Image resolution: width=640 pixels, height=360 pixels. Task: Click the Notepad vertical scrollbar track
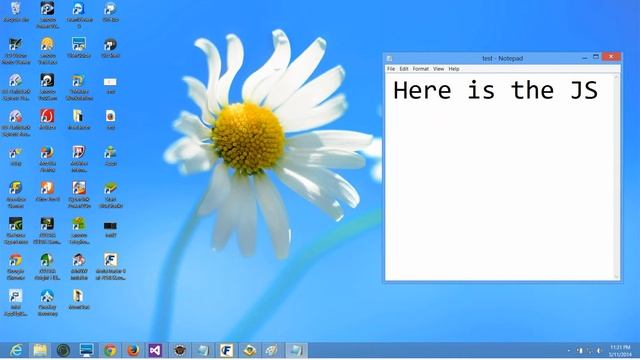(x=617, y=177)
